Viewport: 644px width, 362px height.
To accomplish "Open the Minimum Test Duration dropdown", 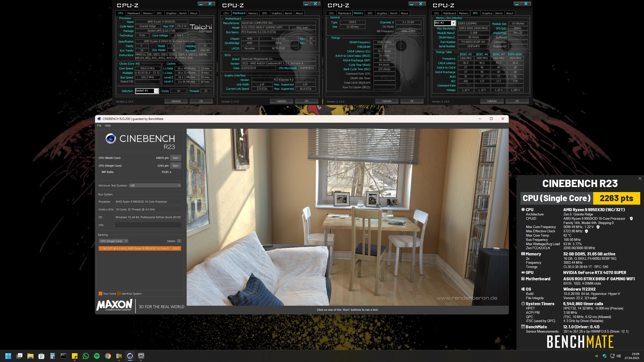I will point(155,186).
